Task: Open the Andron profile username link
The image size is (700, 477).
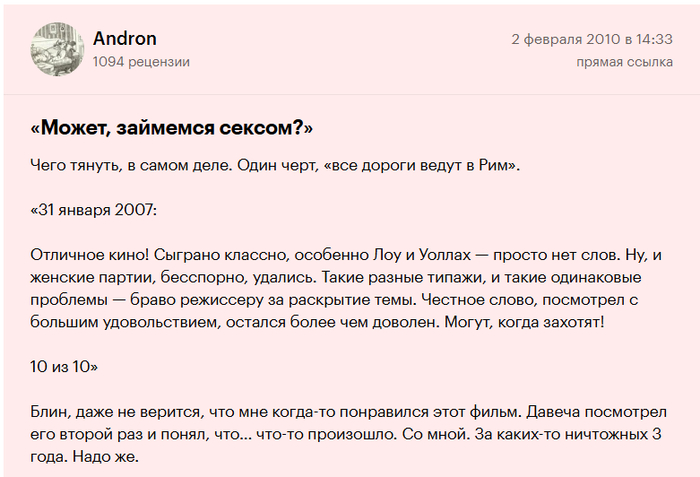Action: point(124,38)
